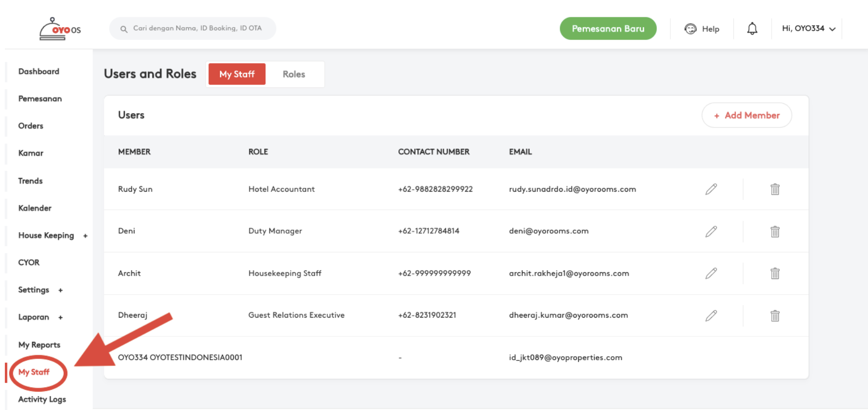Screen dimensions: 868x410
Task: Click member name Deni
Action: point(127,231)
